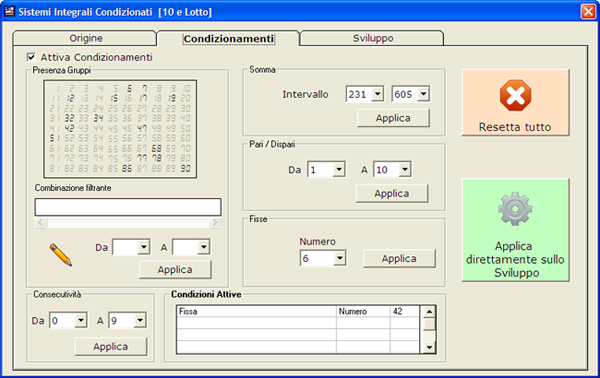
Task: Open the Consecutività Da dropdown showing 0
Action: [80, 320]
